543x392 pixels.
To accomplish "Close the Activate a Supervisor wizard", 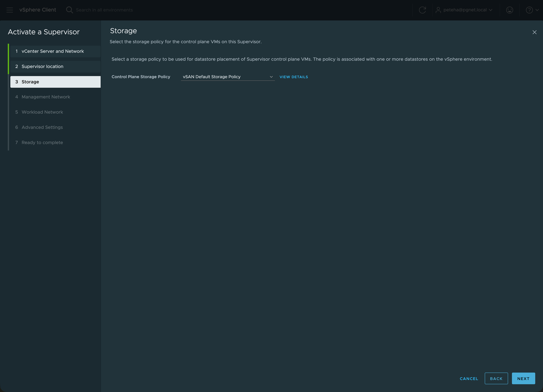I will click(534, 32).
